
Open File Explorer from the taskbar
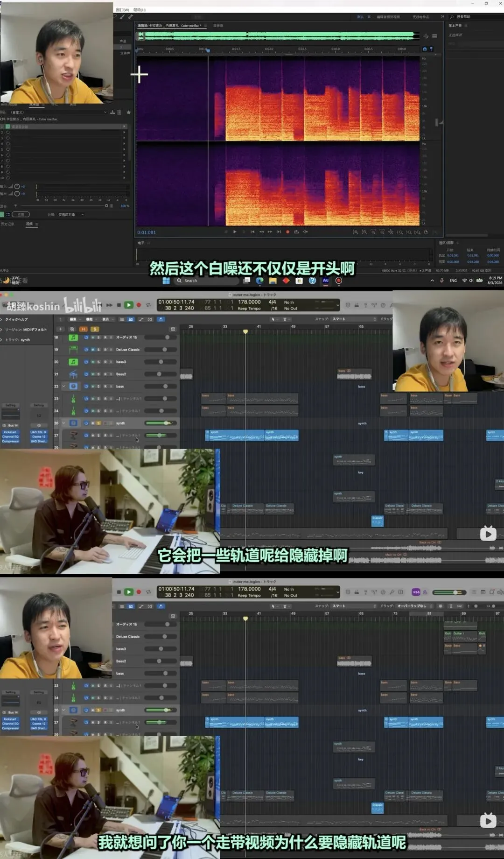coord(273,281)
